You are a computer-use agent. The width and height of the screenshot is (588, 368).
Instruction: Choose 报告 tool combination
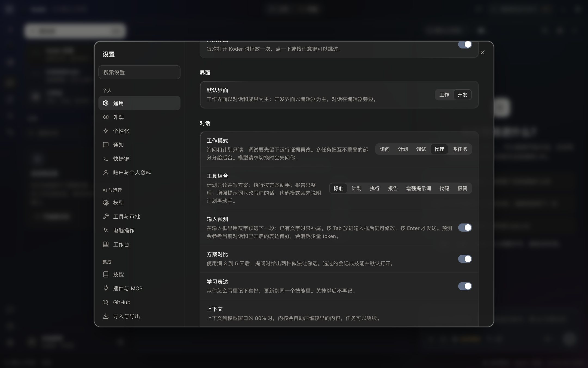tap(393, 188)
